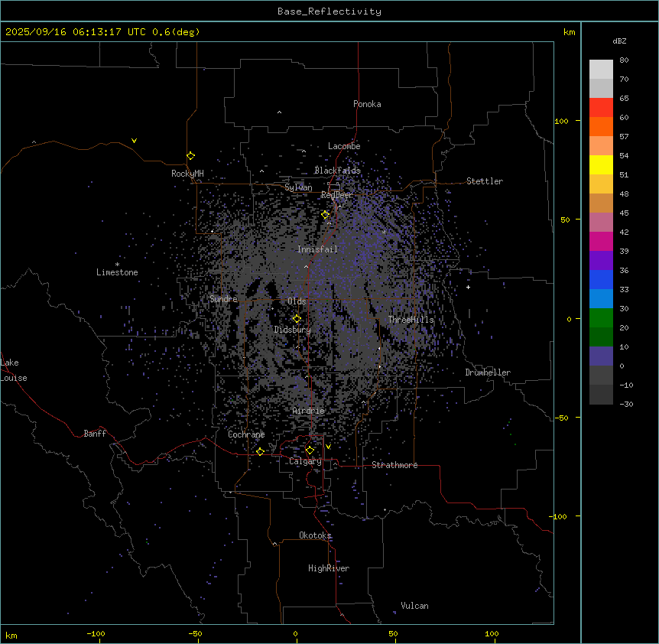Click the Calgary city label

(x=305, y=461)
